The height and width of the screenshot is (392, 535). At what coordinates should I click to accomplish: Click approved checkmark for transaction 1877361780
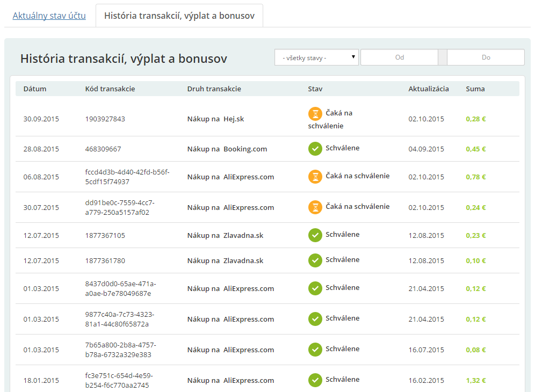[315, 260]
